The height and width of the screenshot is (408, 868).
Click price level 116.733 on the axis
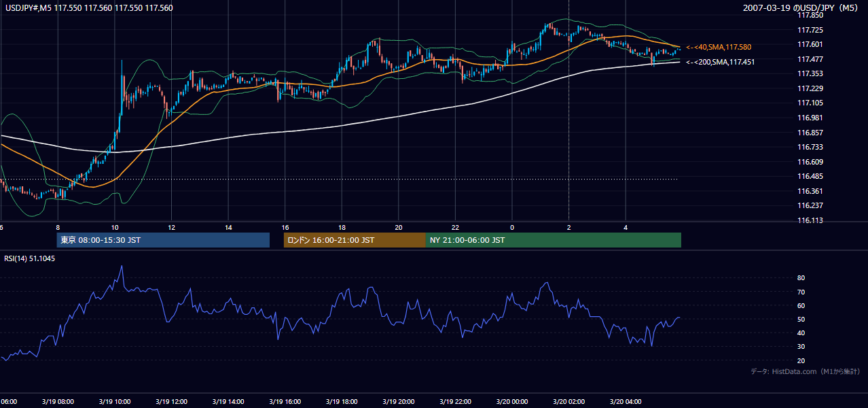pyautogui.click(x=810, y=147)
